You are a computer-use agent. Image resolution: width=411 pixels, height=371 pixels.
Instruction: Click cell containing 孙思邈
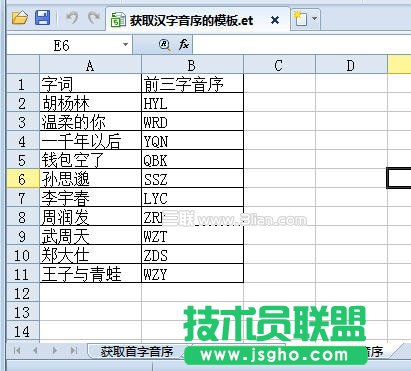pos(90,179)
